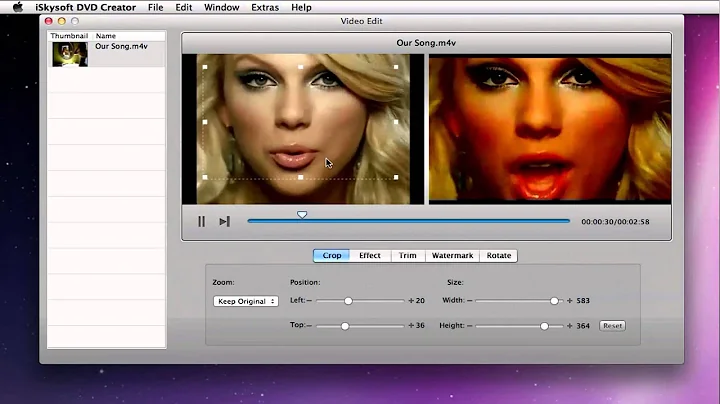
Task: Click the Thumbnail column header
Action: (x=69, y=36)
